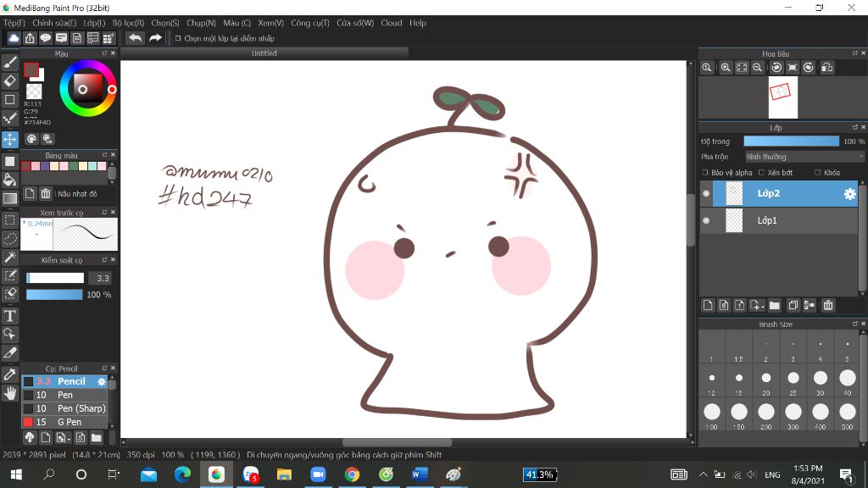Open Microsoft Word from taskbar
The width and height of the screenshot is (868, 488).
420,474
